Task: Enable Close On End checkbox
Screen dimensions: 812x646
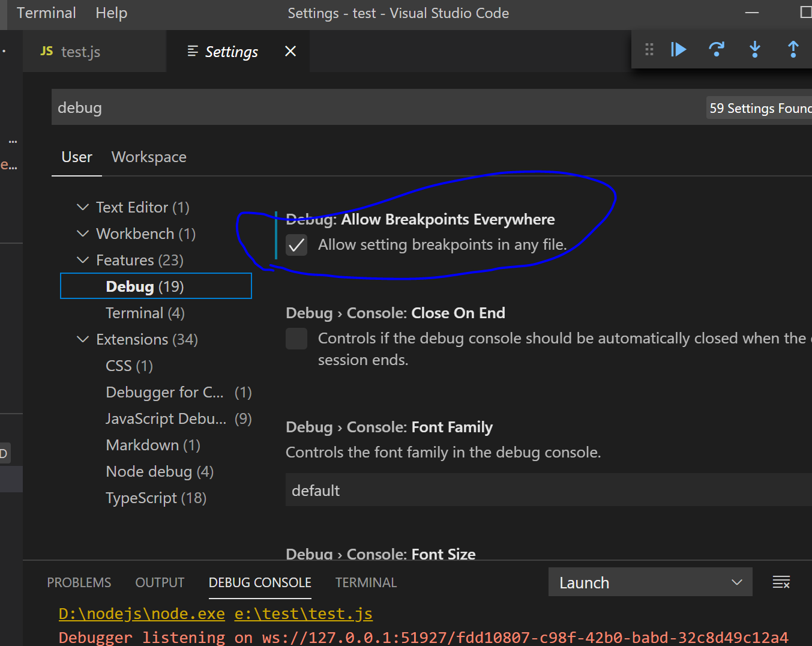Action: coord(296,339)
